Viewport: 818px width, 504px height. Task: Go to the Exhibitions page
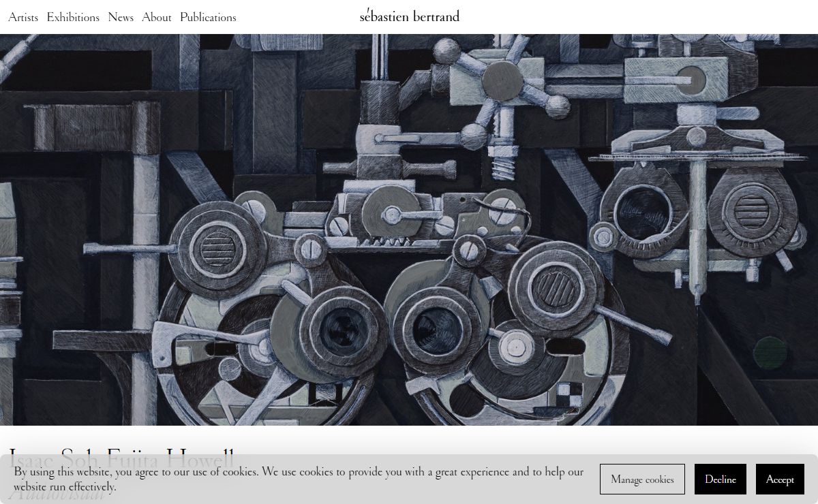(73, 17)
